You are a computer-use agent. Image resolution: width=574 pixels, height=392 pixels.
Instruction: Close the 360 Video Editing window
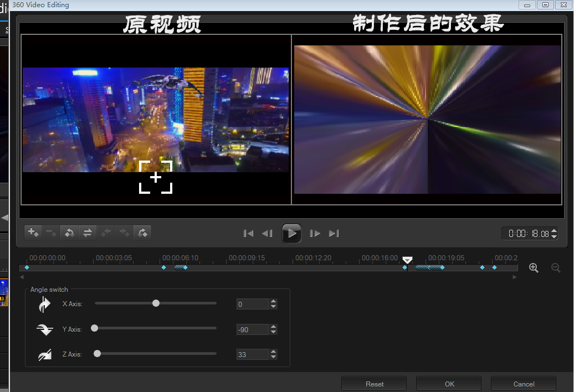tap(564, 5)
